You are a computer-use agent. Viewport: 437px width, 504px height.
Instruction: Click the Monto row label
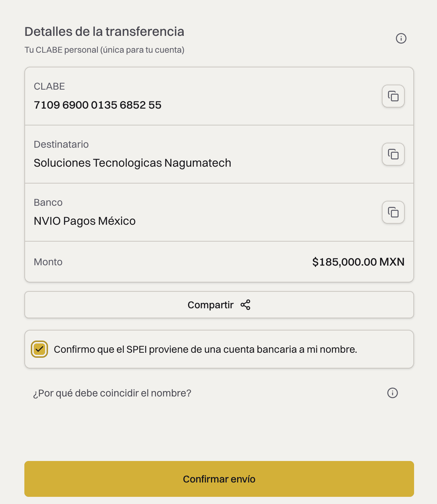[x=48, y=262]
